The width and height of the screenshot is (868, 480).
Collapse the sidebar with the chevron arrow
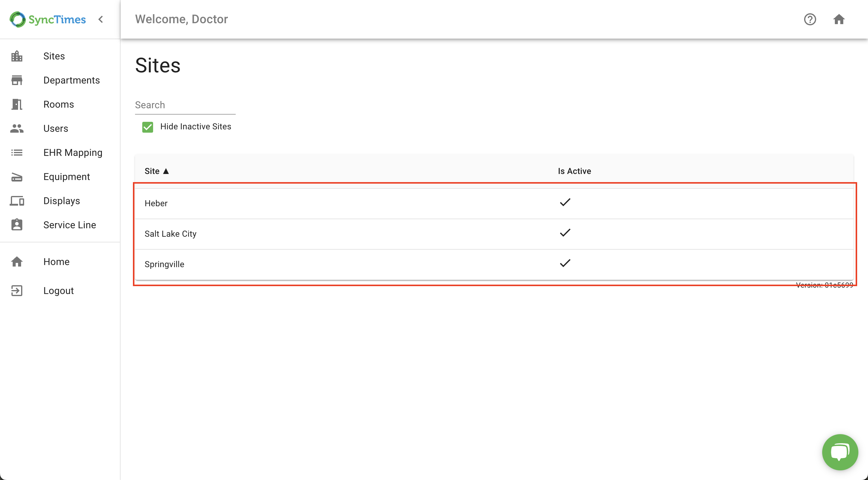100,19
